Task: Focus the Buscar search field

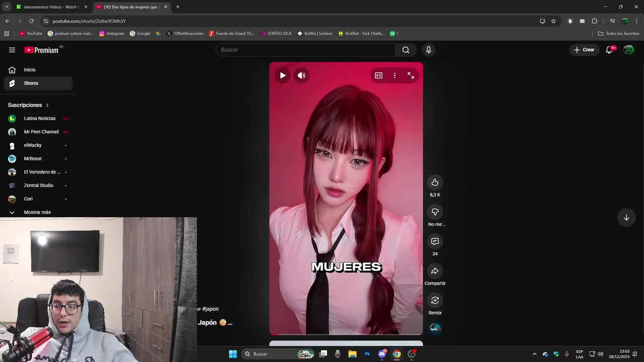Action: coord(305,50)
